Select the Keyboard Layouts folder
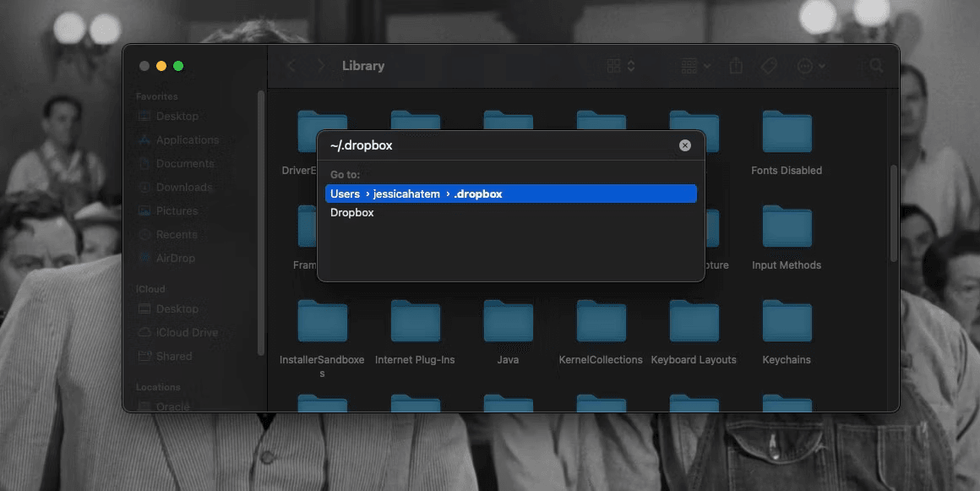 tap(694, 332)
